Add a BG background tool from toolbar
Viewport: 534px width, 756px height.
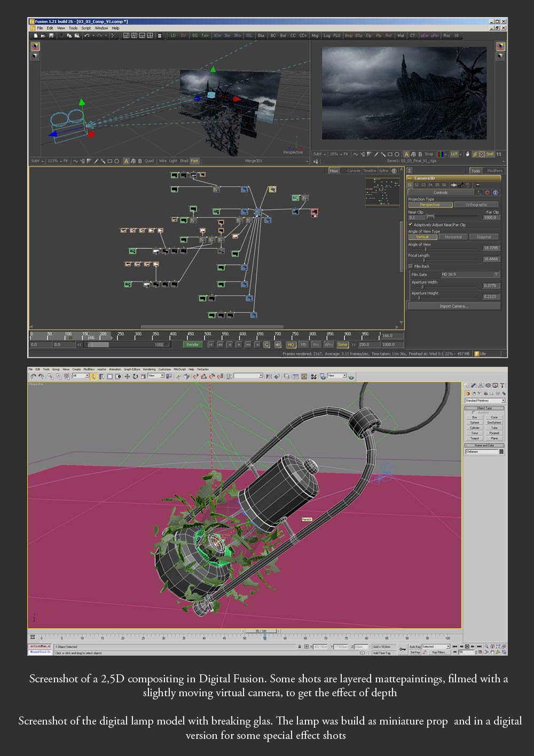195,36
